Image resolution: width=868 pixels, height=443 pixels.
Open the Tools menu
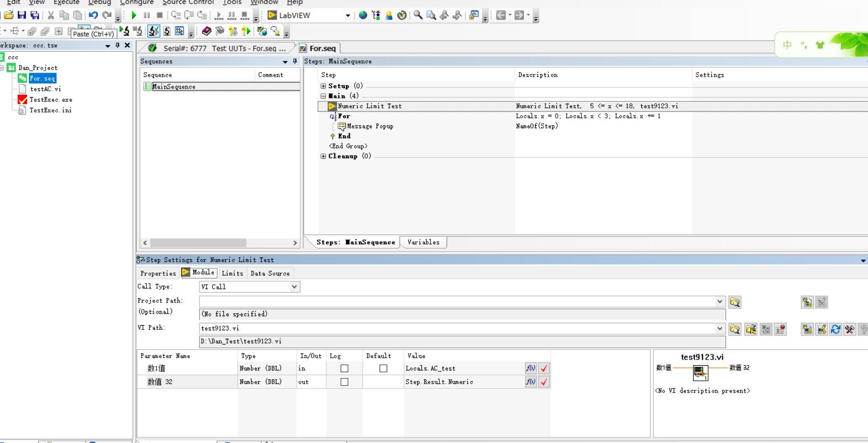(232, 2)
